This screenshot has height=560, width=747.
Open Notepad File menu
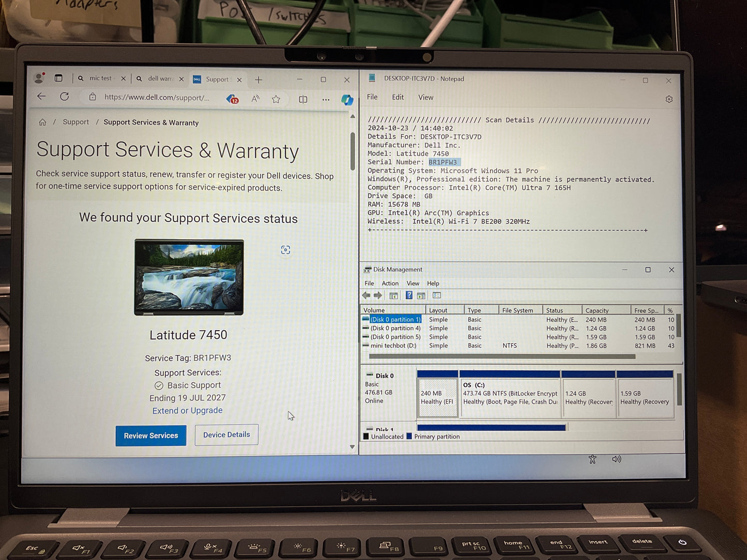pyautogui.click(x=372, y=97)
